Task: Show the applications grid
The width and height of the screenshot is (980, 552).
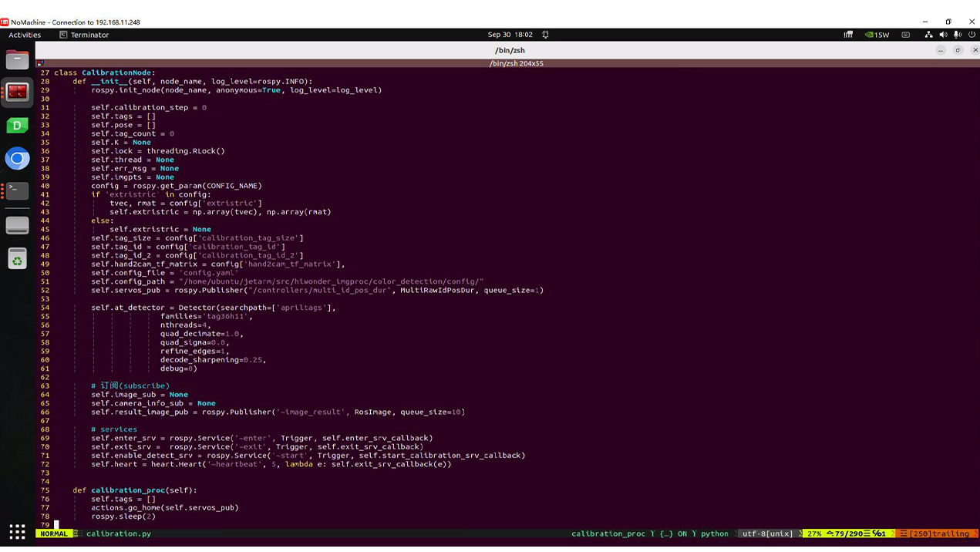Action: pyautogui.click(x=17, y=531)
